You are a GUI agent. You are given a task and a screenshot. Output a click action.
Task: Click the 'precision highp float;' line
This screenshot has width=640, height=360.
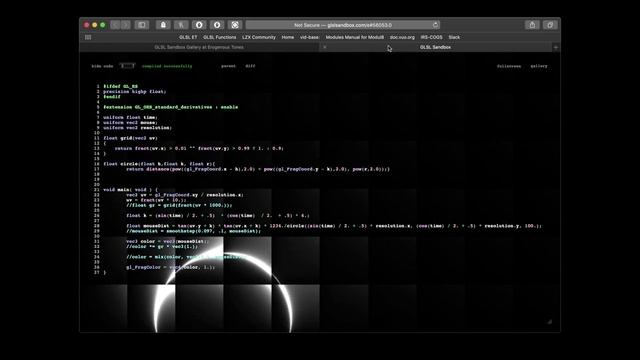tap(135, 92)
